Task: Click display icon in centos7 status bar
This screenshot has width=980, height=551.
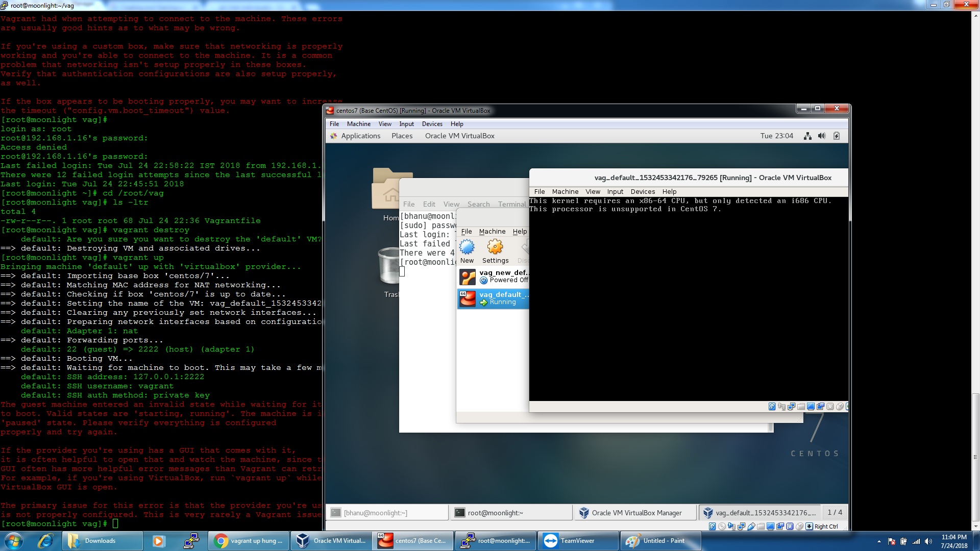Action: click(x=770, y=527)
